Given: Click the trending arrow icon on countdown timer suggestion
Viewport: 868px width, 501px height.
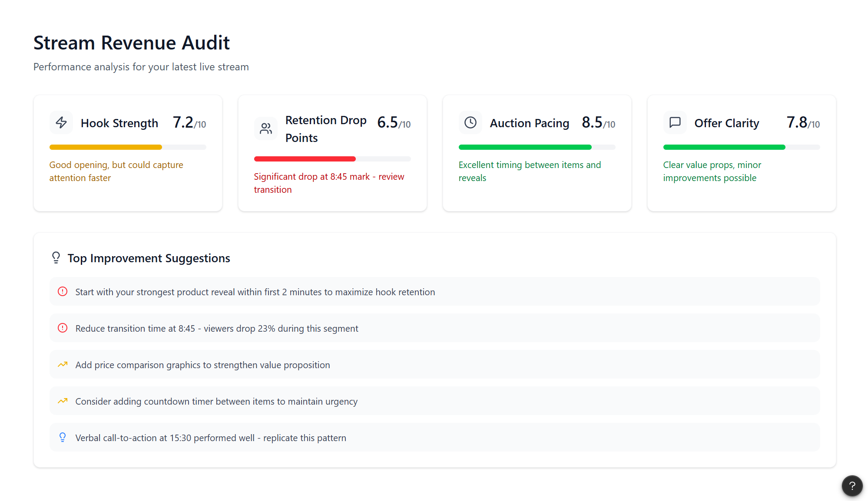Looking at the screenshot, I should point(63,401).
